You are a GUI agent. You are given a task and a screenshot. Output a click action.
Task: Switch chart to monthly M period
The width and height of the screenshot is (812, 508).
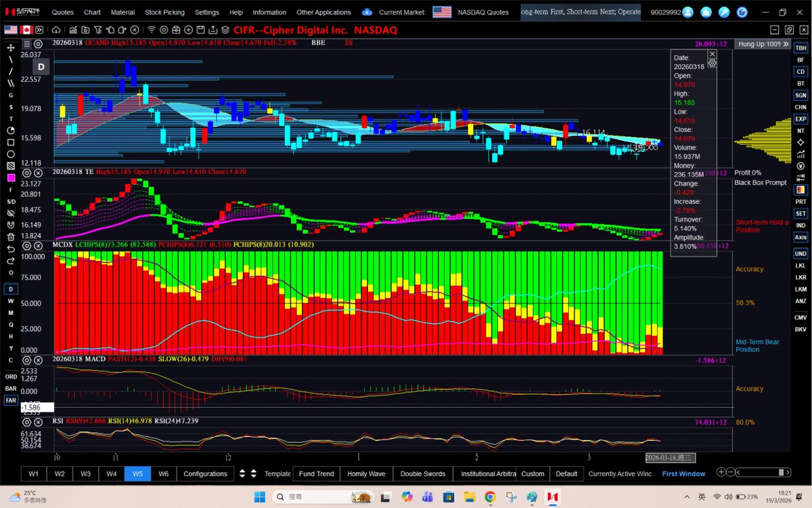11,313
